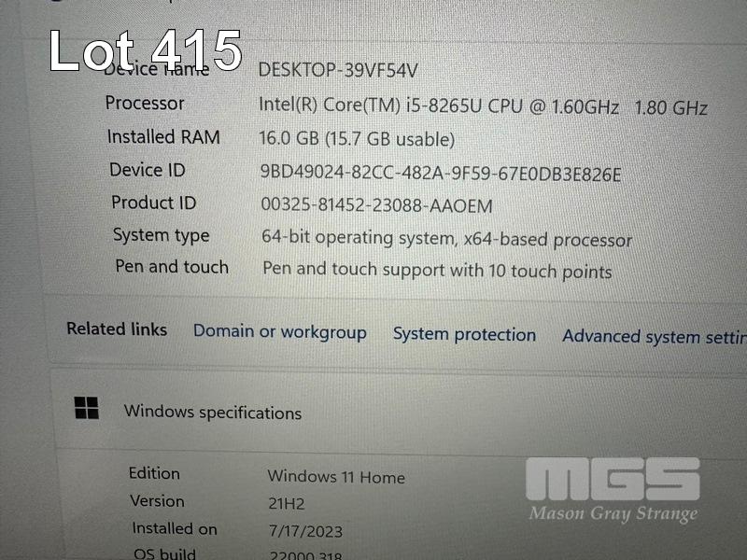Click the 16.0 GB installed RAM value
Screen dimensions: 747x560
(x=357, y=139)
